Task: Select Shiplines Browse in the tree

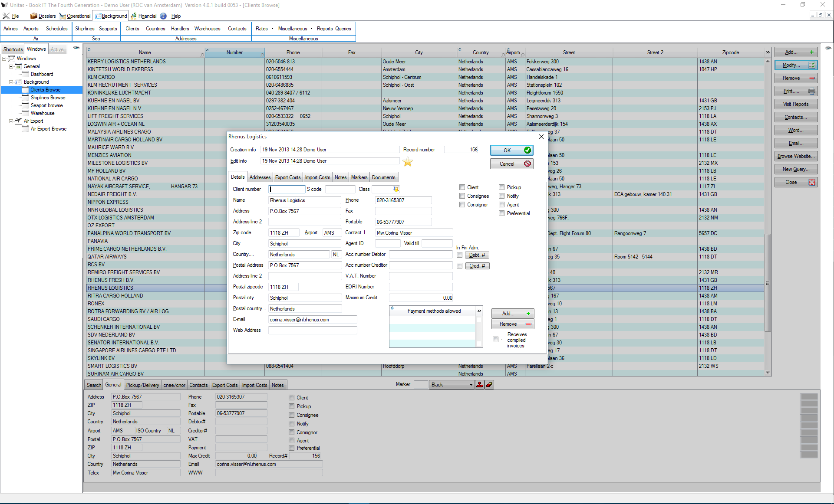Action: [x=48, y=98]
